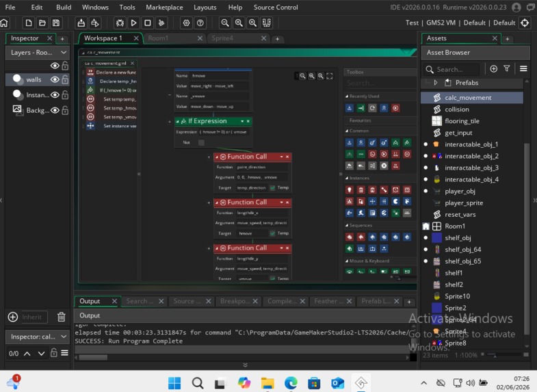Open the Asset Browser filter funnel
This screenshot has width=537, height=392.
[507, 69]
